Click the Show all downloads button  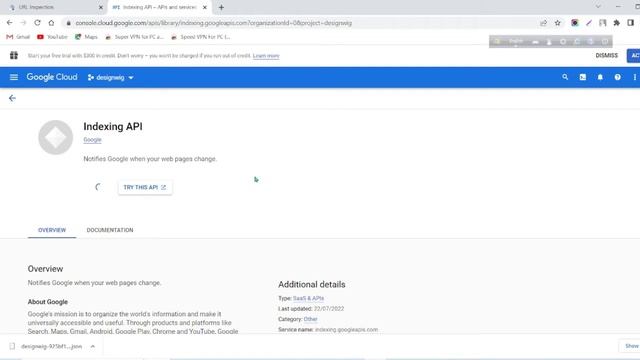630,346
